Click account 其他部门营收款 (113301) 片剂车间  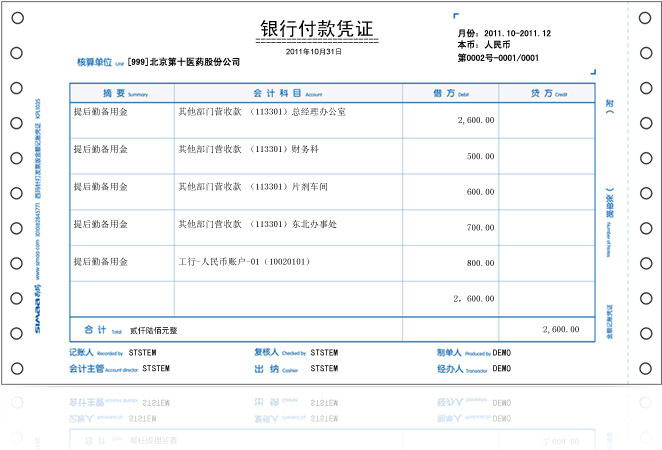(253, 187)
